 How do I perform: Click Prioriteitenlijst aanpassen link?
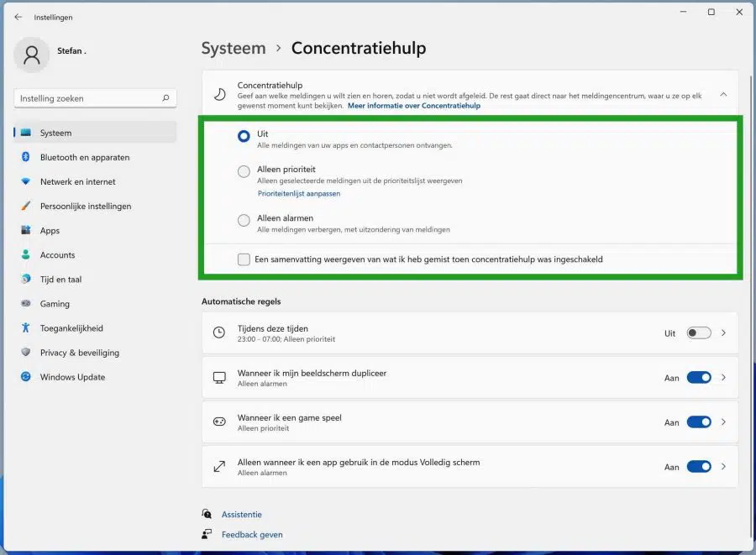pos(299,194)
